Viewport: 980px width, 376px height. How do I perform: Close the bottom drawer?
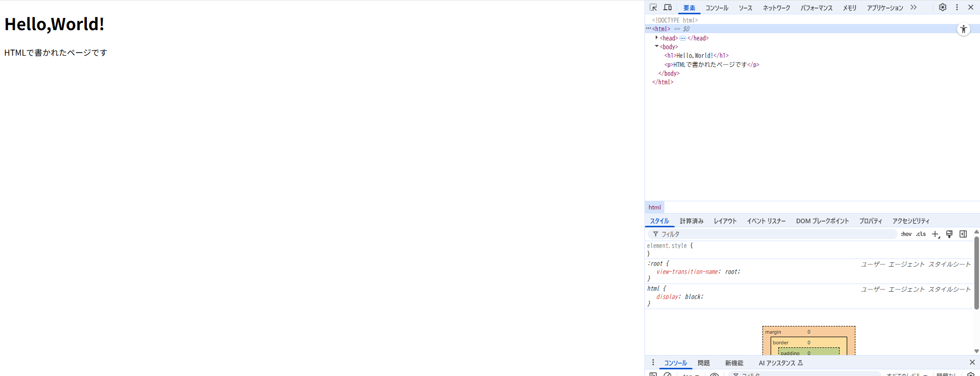pos(972,362)
